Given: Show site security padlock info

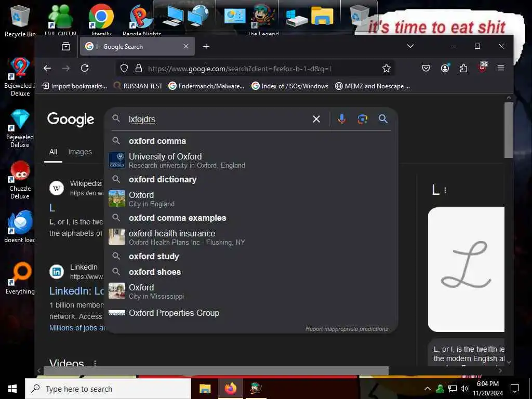Looking at the screenshot, I should point(138,68).
